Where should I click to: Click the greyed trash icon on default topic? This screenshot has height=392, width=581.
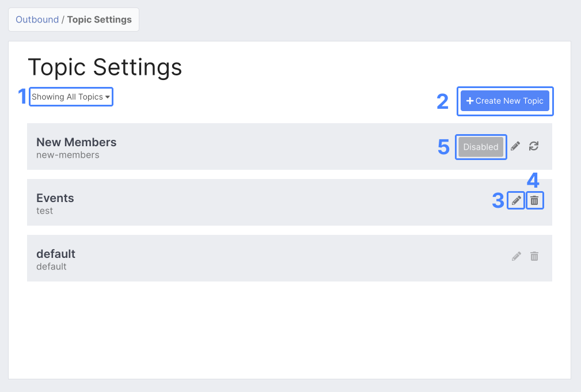[x=534, y=256]
